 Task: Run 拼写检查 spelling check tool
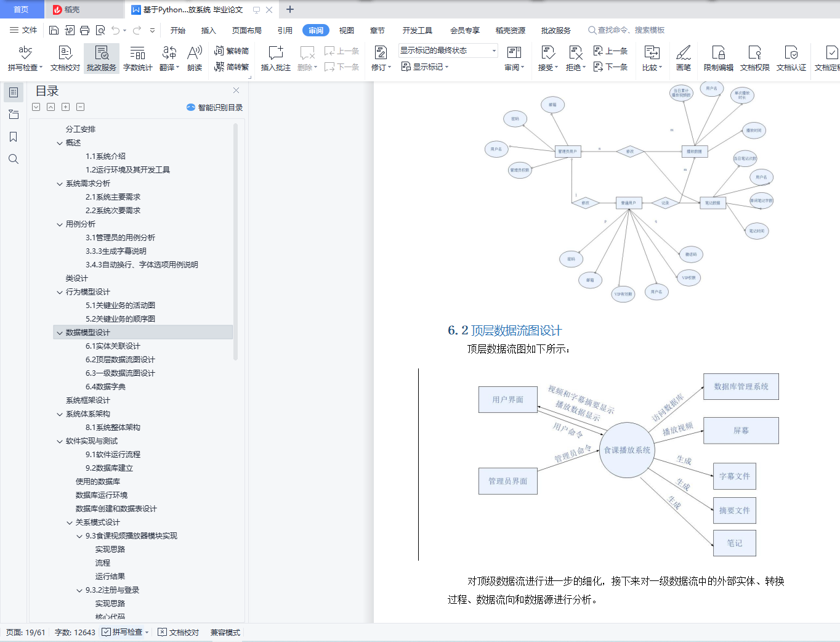point(25,59)
